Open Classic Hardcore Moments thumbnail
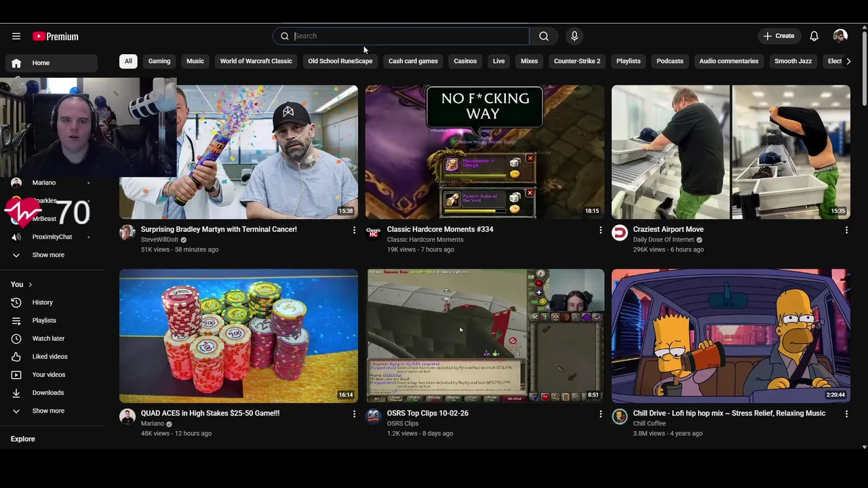This screenshot has height=488, width=868. click(485, 152)
